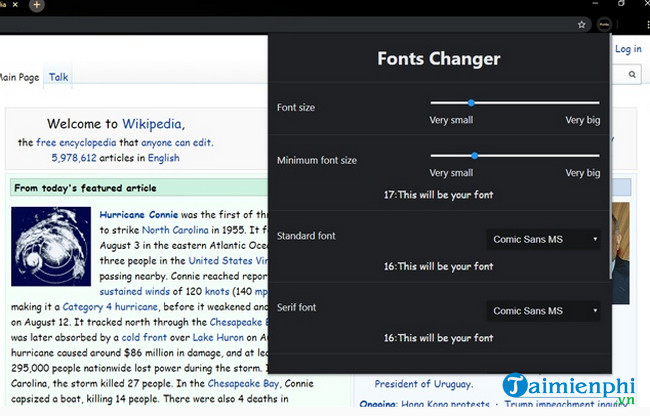Click the 17:This will be your font preview
650x416 pixels.
coord(439,195)
